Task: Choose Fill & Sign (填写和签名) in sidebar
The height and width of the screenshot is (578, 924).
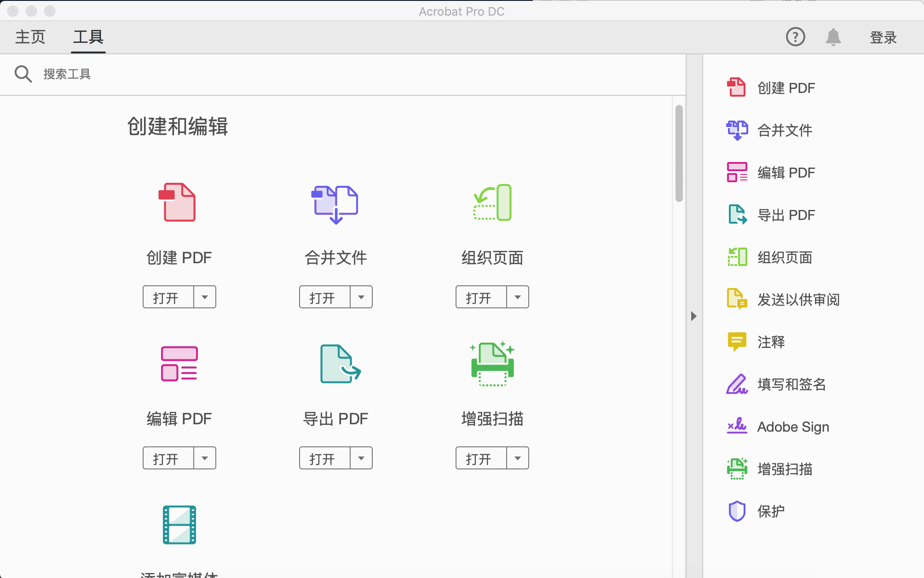Action: coord(791,384)
